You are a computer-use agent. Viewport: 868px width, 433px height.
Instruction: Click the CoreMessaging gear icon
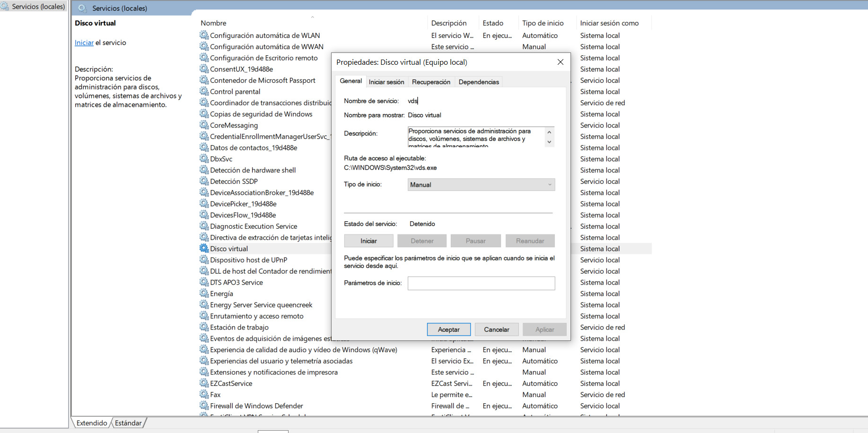pyautogui.click(x=204, y=125)
